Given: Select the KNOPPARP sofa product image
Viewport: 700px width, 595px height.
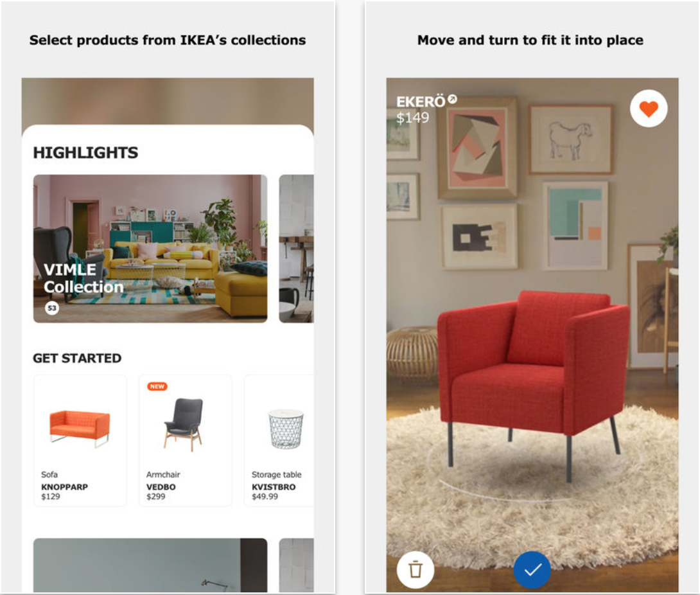Looking at the screenshot, I should pos(80,429).
